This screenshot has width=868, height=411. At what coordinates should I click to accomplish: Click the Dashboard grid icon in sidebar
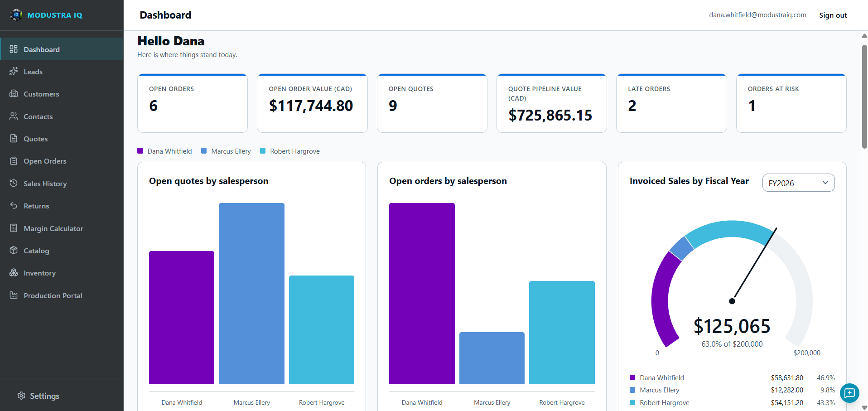(x=14, y=49)
